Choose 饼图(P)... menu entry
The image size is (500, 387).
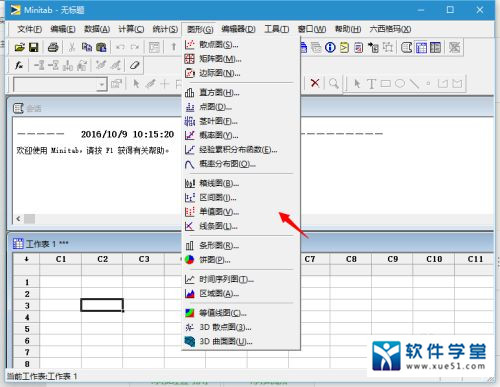241,260
